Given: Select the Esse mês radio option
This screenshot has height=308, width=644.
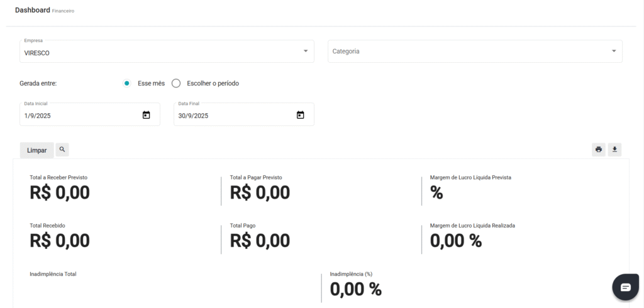Looking at the screenshot, I should (127, 83).
